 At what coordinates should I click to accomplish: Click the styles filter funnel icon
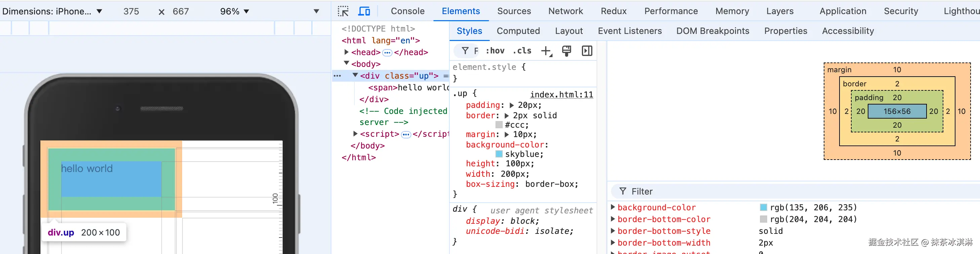pyautogui.click(x=465, y=51)
